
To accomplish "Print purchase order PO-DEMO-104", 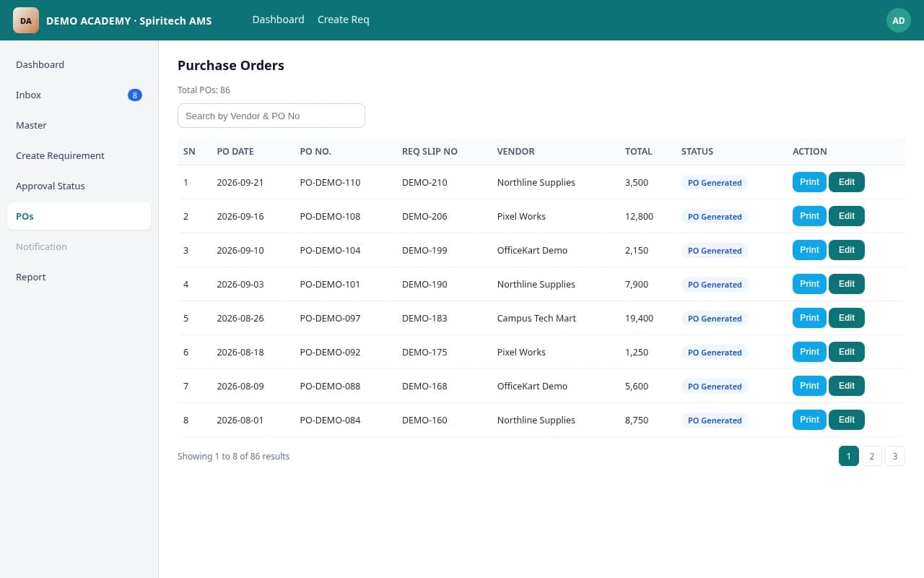I will (x=809, y=250).
